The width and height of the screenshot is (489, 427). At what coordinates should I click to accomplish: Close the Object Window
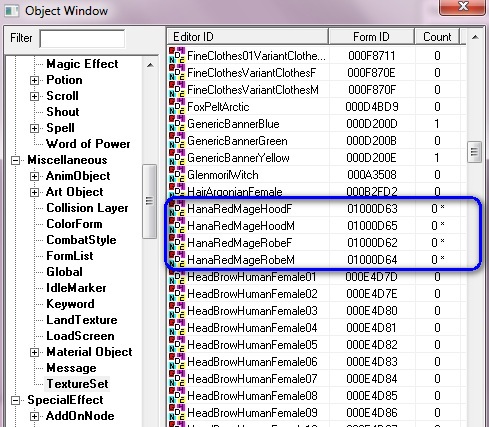(x=462, y=7)
